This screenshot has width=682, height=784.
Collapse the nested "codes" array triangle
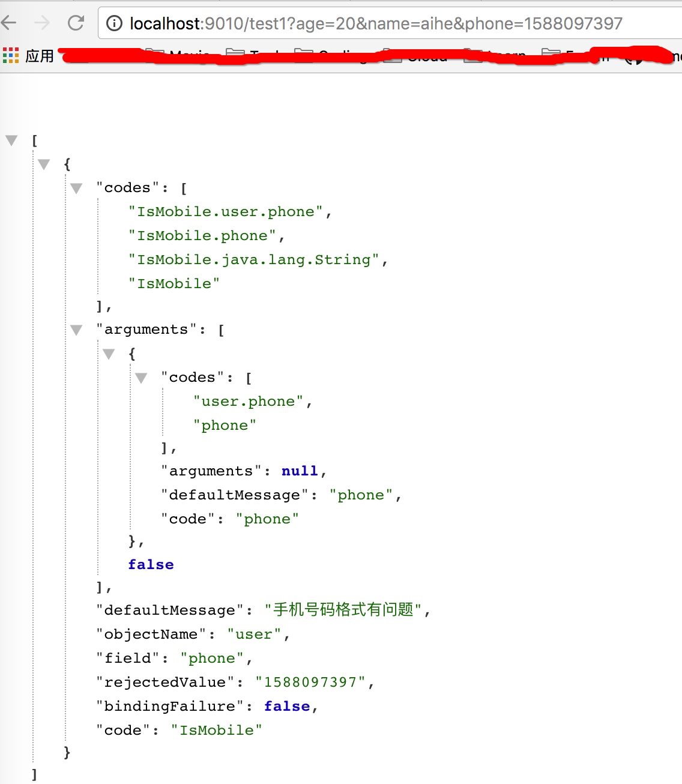click(x=141, y=378)
